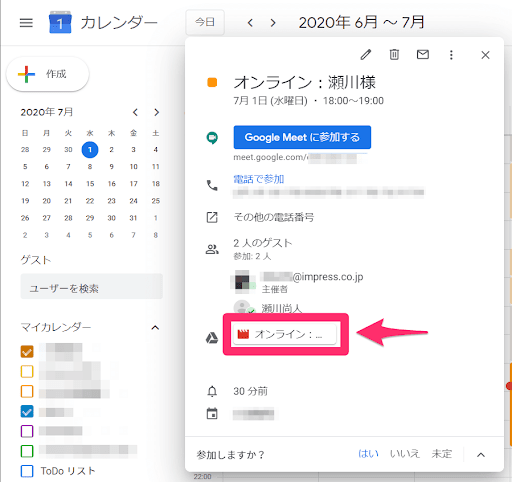The height and width of the screenshot is (482, 512).
Task: Go to the previous period in header
Action: point(250,23)
